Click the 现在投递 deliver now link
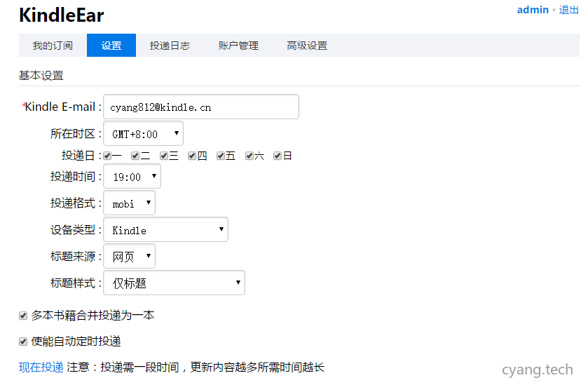Screen dimensions: 588x392 click(41, 367)
